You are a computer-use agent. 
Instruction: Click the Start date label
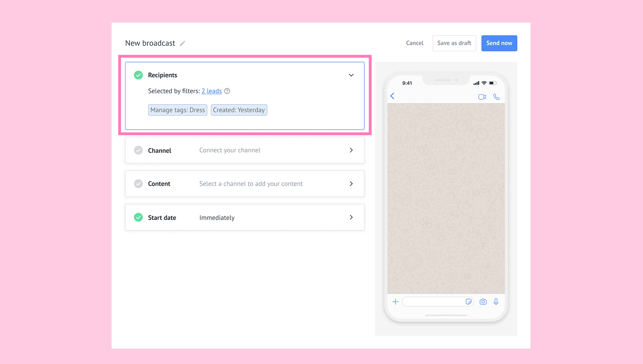(162, 217)
